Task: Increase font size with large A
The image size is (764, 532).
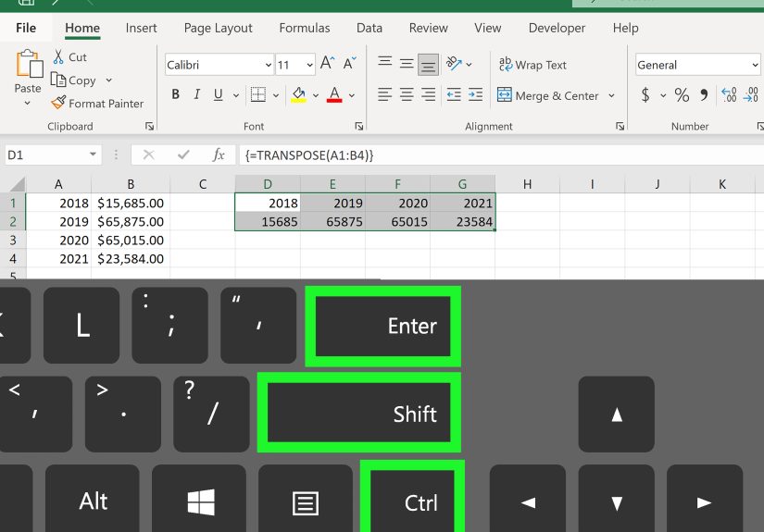Action: click(x=327, y=63)
